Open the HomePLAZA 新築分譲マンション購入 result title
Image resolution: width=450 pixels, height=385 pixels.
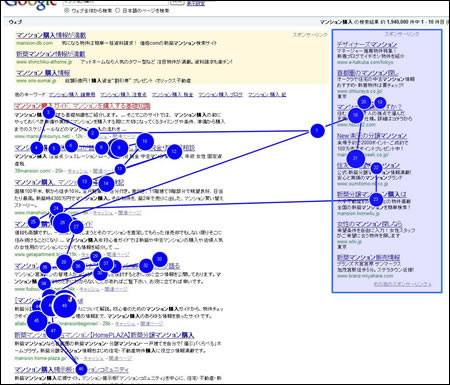click(x=104, y=335)
